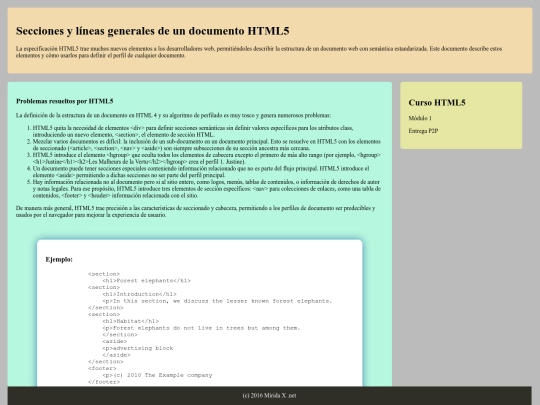
Task: Click code line '<h1>Introduction</h1>'
Action: coord(139,294)
